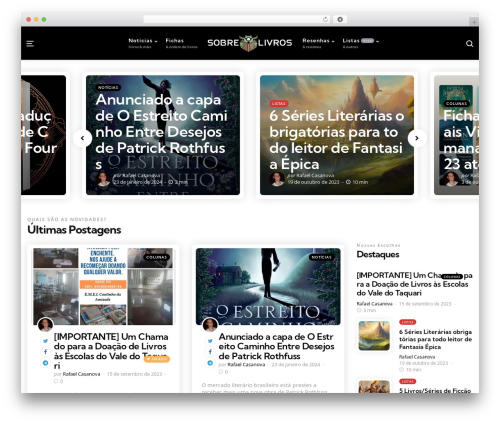Image resolution: width=500 pixels, height=423 pixels.
Task: Open Destaques item 5 Livros/Séries de Ficção
Action: 435,390
